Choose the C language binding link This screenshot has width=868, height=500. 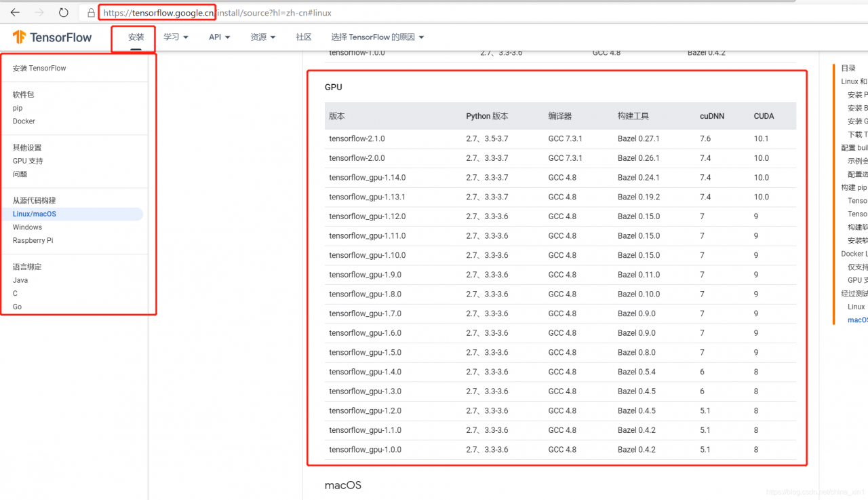point(15,294)
